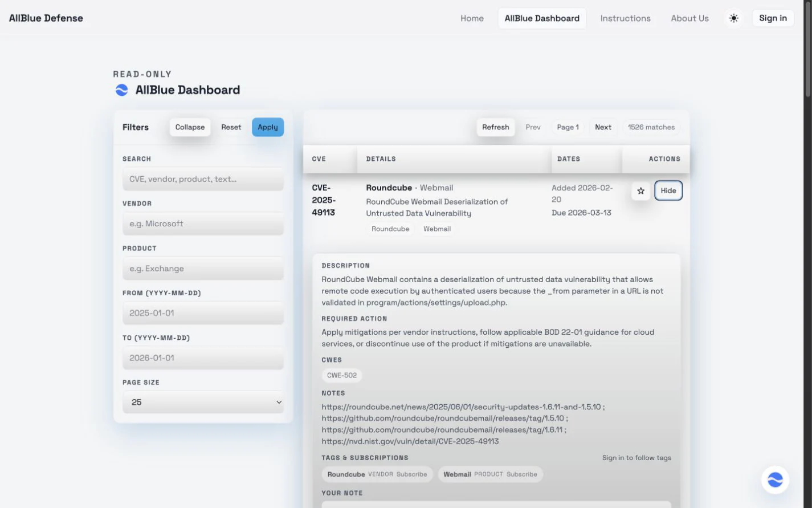
Task: Click the AllBlue Defense brand link
Action: click(x=46, y=18)
